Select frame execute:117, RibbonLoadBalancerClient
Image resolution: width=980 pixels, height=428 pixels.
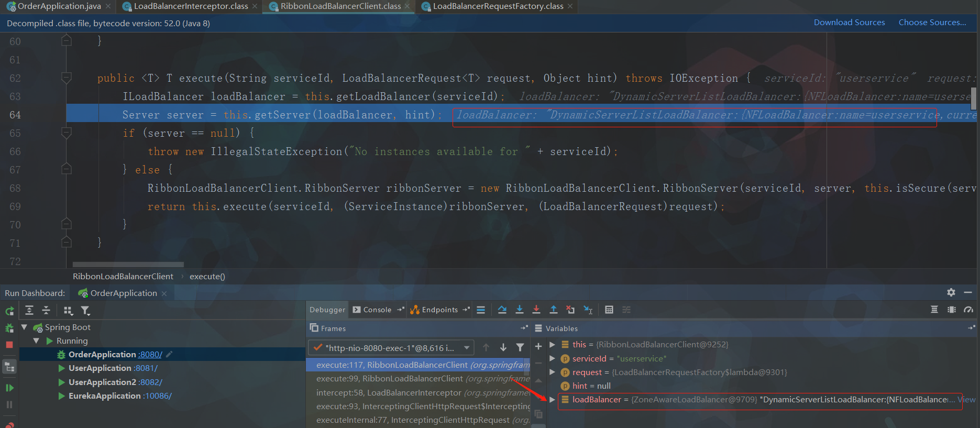(419, 365)
